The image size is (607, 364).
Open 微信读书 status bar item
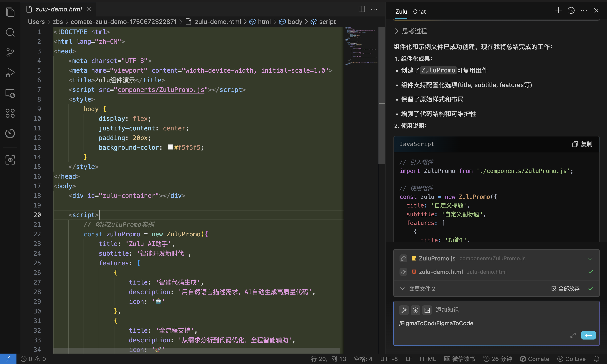coord(460,359)
